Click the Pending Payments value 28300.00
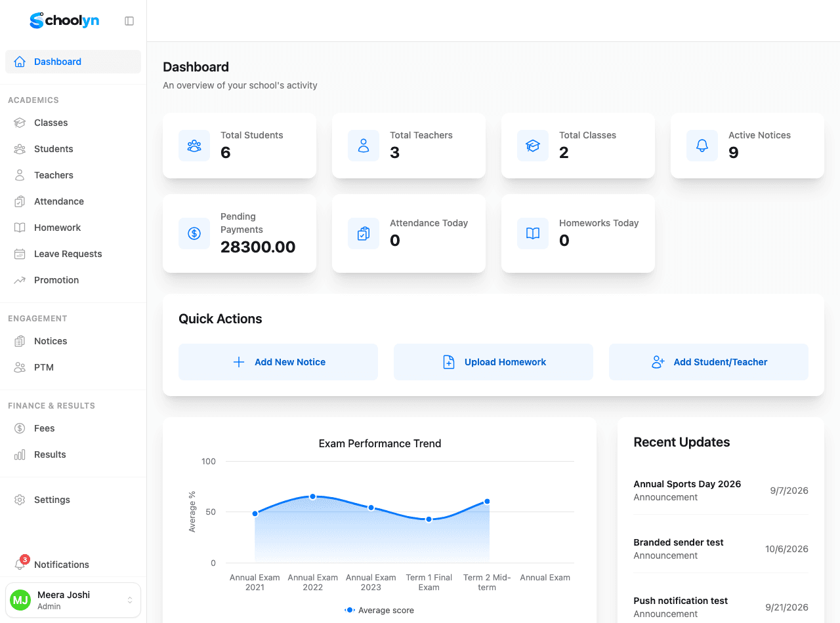The image size is (840, 623). coord(258,247)
